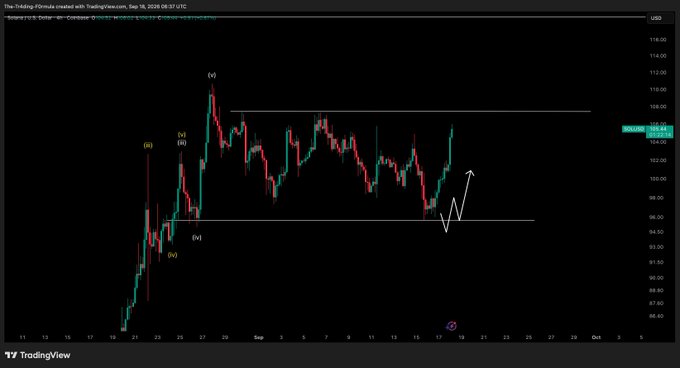Click the 114.00 price axis label

tap(658, 56)
